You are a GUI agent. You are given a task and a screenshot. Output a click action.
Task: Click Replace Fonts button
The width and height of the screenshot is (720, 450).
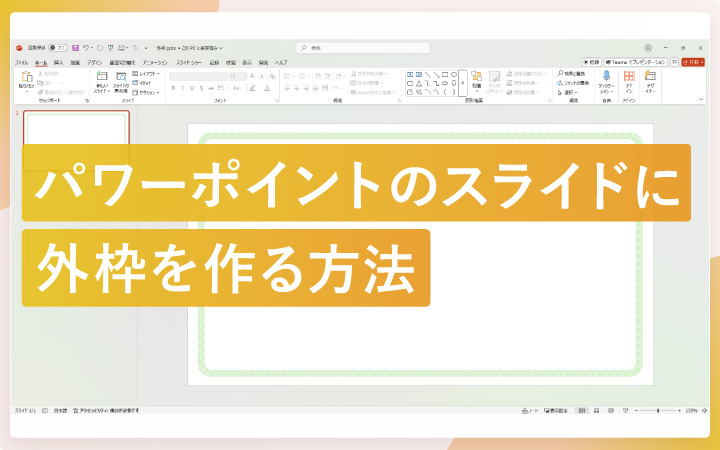pyautogui.click(x=573, y=83)
